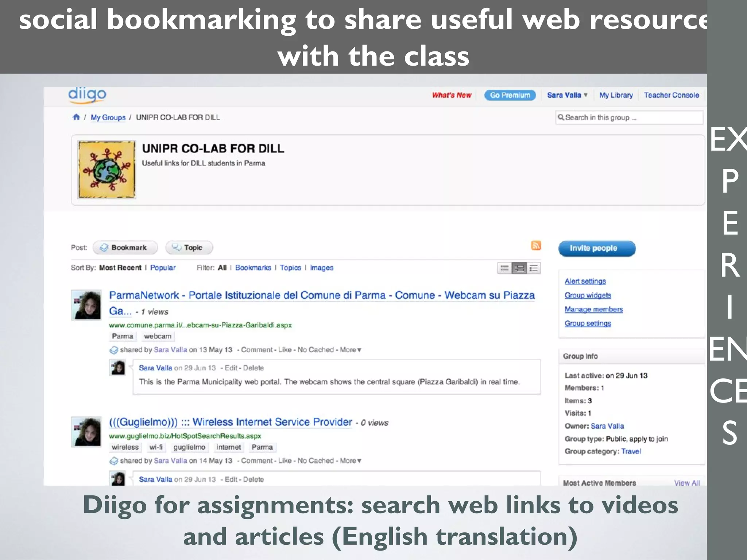Go to the home breadcrumb icon
This screenshot has width=747, height=560.
coord(76,117)
